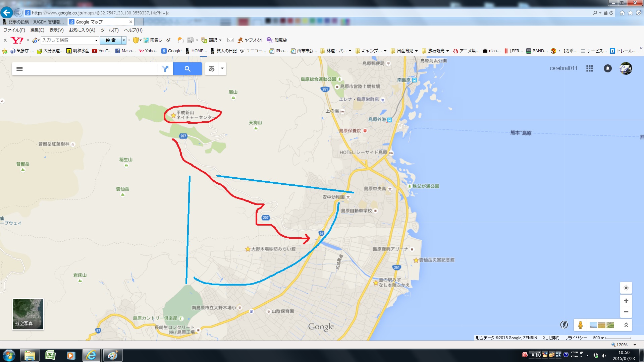
Task: Click the 雲仙岳災害記念館 star marker
Action: pos(416,260)
